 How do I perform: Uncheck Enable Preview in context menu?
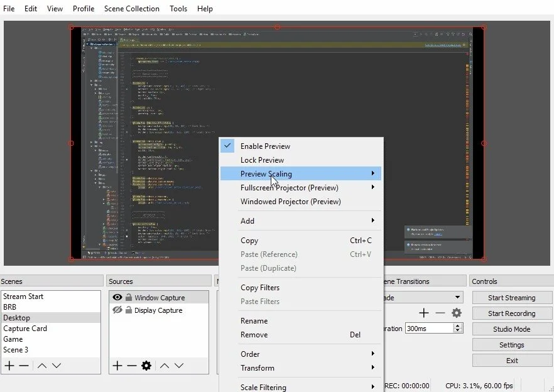[x=264, y=146]
